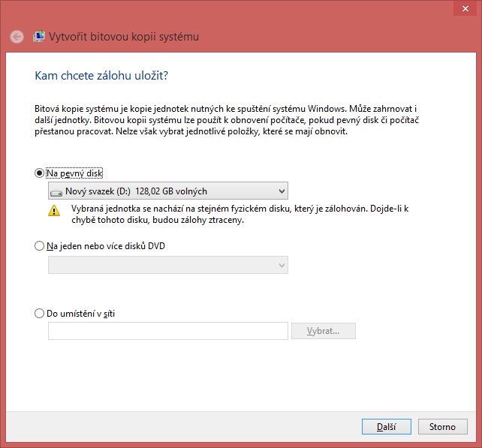The width and height of the screenshot is (482, 448).
Task: Click the system image wizard icon
Action: [39, 36]
